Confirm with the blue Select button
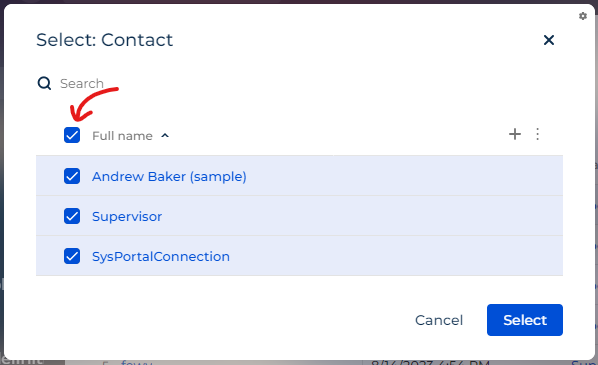 coord(524,320)
